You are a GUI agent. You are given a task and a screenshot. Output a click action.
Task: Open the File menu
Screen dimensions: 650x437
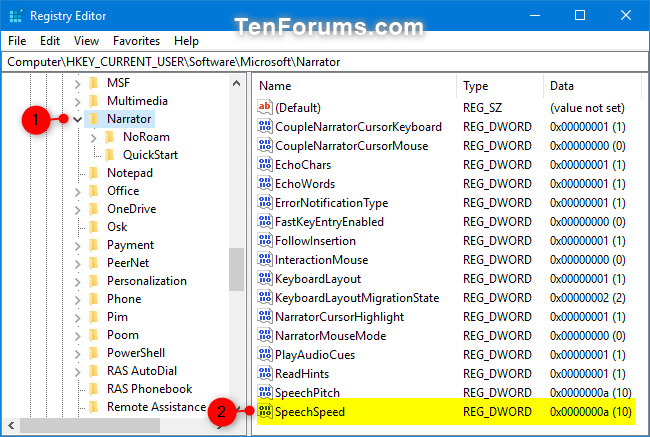click(17, 41)
